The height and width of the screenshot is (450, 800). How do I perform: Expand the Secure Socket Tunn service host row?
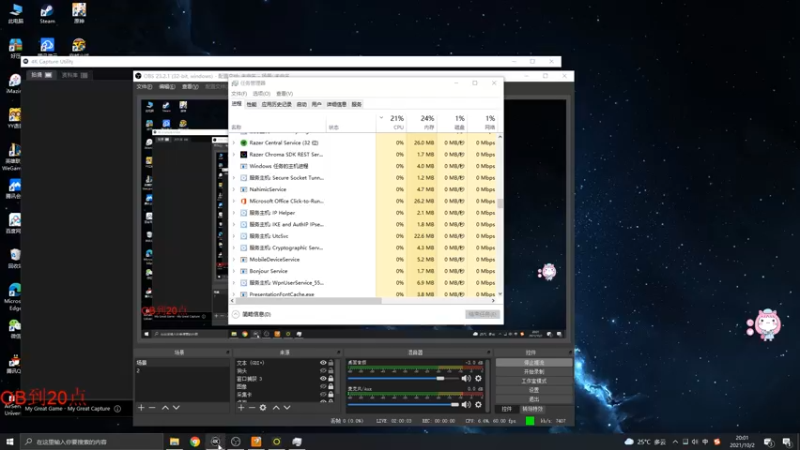pyautogui.click(x=234, y=178)
